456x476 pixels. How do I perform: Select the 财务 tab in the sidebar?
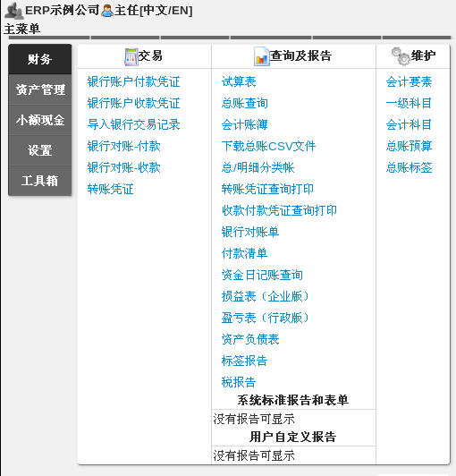coord(39,59)
